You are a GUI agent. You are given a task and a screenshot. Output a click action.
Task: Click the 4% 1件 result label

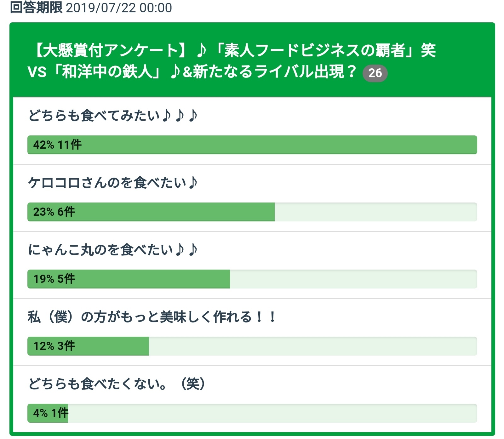[x=50, y=413]
